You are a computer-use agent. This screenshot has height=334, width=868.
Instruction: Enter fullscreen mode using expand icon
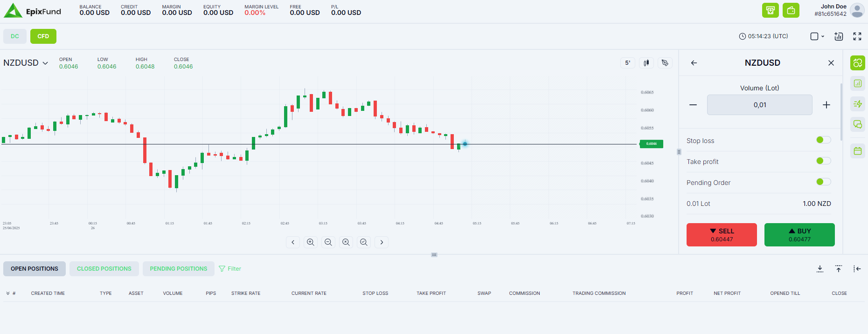pyautogui.click(x=857, y=36)
